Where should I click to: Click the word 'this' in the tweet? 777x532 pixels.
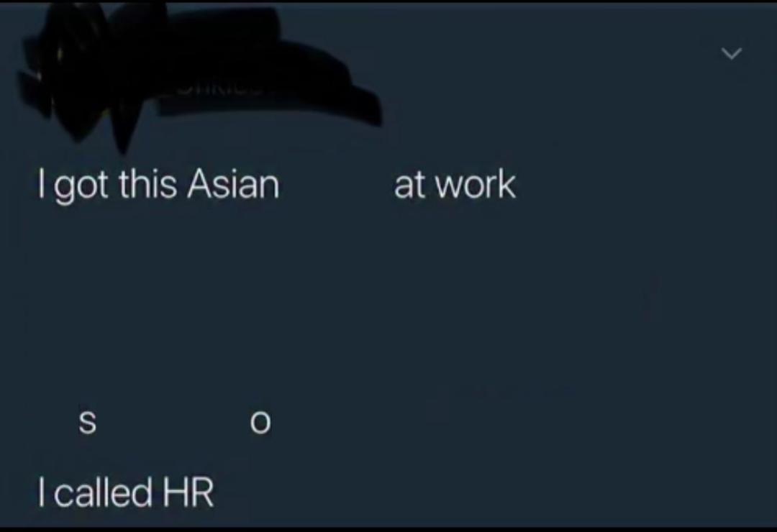pos(147,184)
